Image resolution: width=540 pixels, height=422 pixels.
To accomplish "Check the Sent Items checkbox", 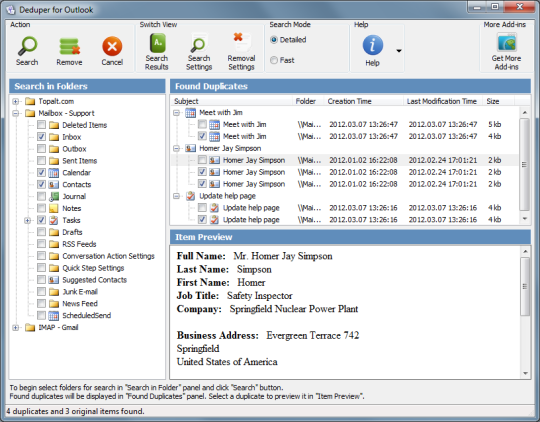I will click(x=41, y=161).
